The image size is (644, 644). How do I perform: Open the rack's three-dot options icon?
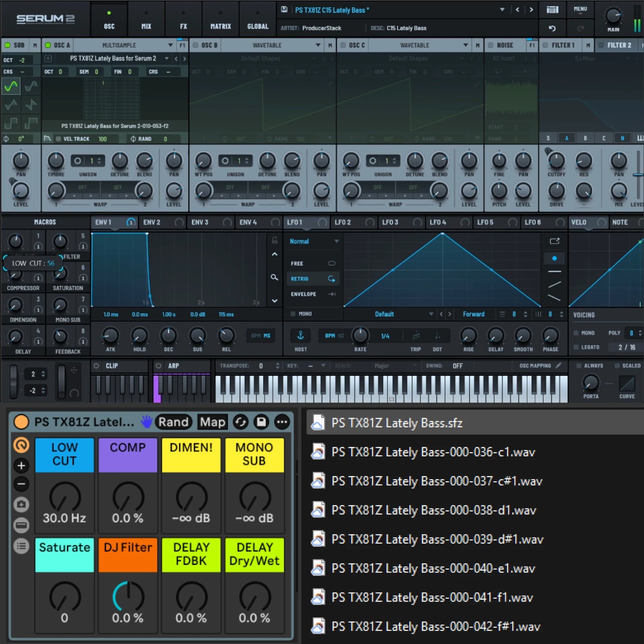point(282,422)
